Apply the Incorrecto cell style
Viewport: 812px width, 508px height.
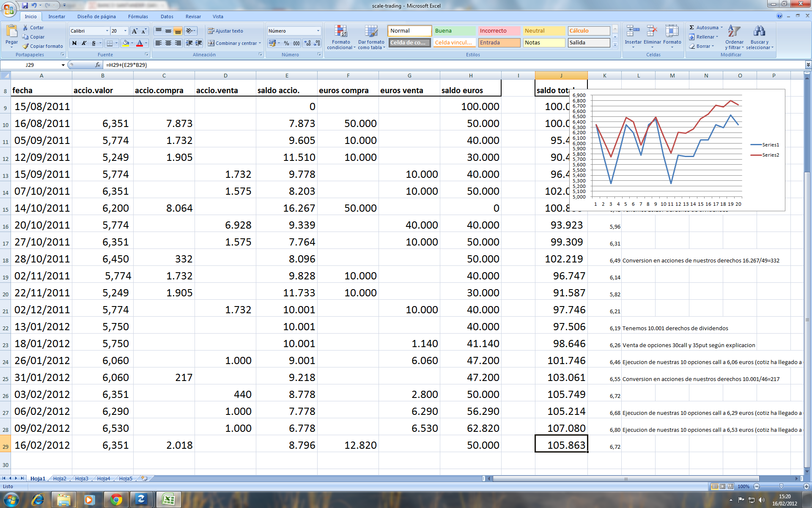499,30
